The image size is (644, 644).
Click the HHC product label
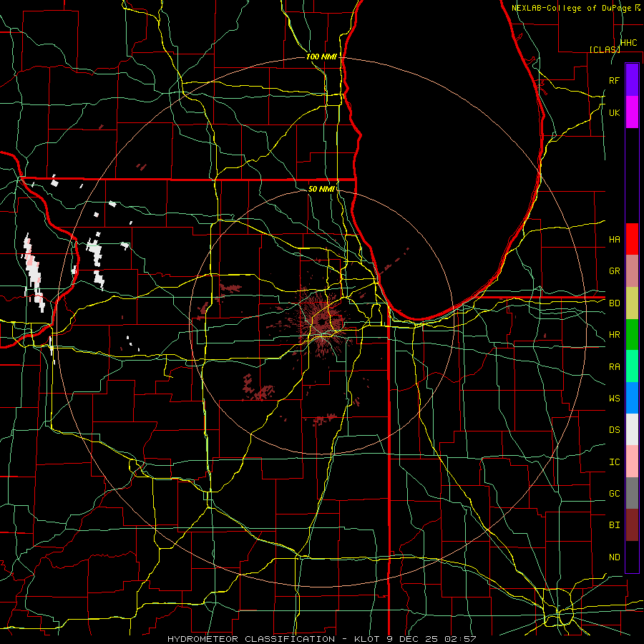click(x=629, y=43)
